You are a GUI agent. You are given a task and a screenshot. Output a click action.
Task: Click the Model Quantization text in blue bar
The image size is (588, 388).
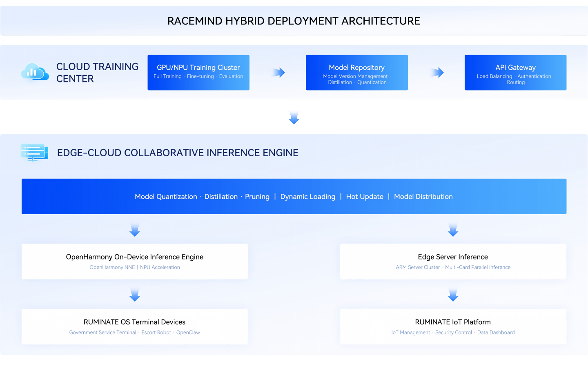tap(166, 197)
